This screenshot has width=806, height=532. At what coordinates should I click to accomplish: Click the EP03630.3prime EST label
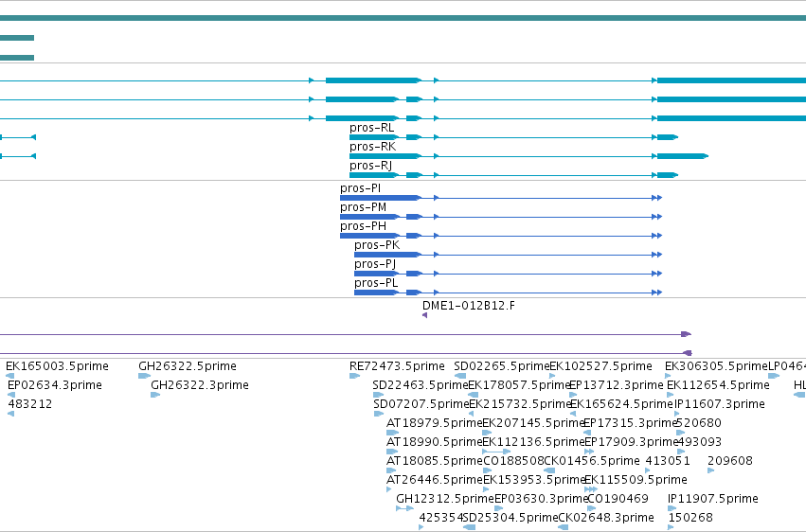click(x=541, y=500)
